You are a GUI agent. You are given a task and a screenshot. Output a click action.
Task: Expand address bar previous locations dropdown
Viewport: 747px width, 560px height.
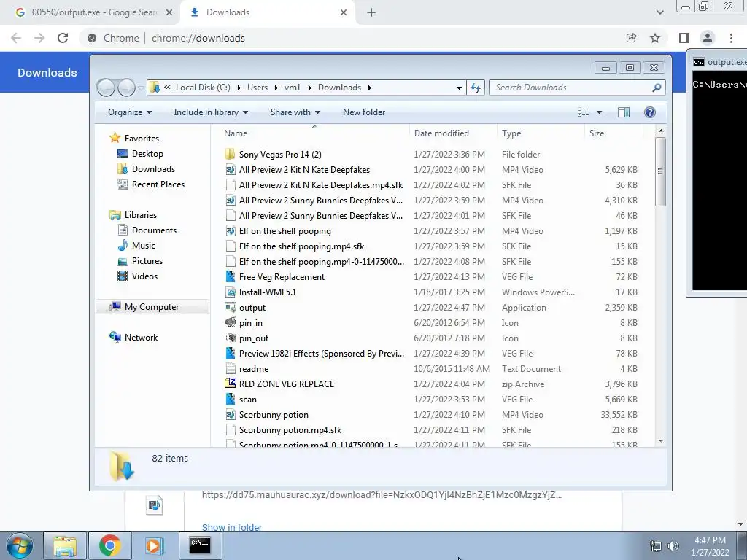coord(459,87)
